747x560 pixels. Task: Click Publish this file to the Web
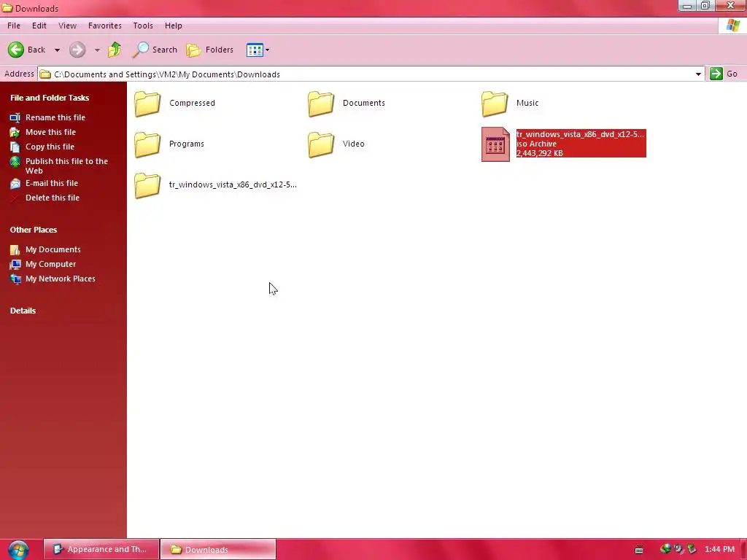click(66, 166)
